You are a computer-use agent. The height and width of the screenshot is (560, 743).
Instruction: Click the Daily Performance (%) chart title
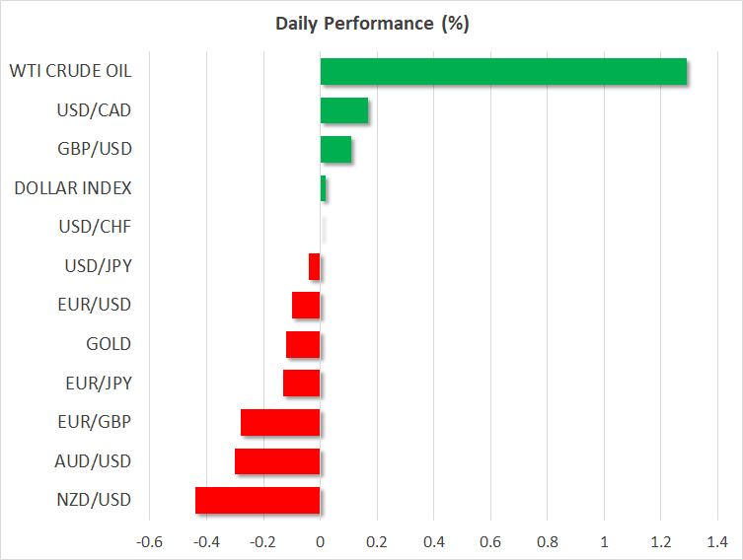(x=371, y=24)
